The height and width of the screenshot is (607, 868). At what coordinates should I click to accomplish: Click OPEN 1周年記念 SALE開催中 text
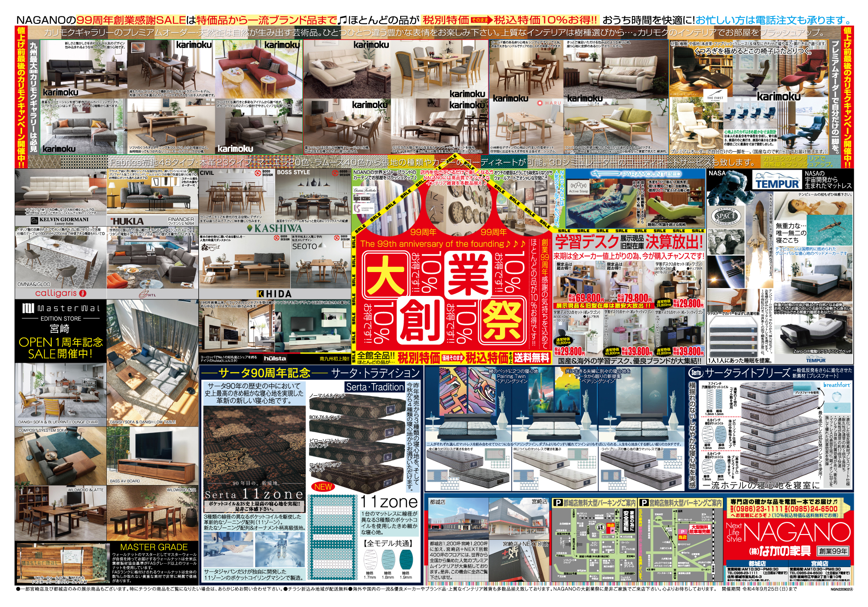61,348
